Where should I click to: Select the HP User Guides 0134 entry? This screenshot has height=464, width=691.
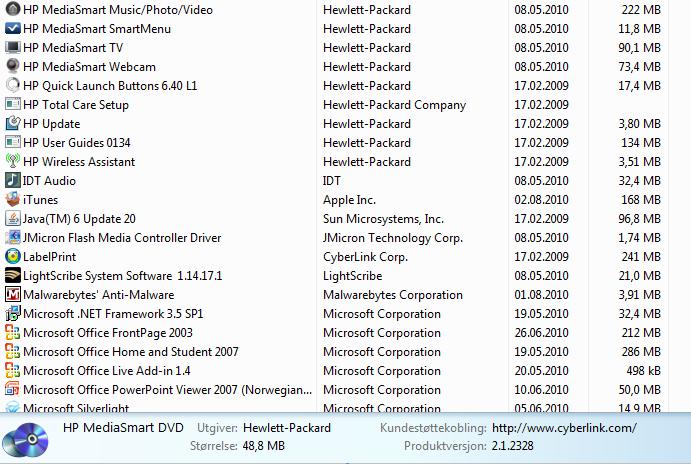point(77,143)
